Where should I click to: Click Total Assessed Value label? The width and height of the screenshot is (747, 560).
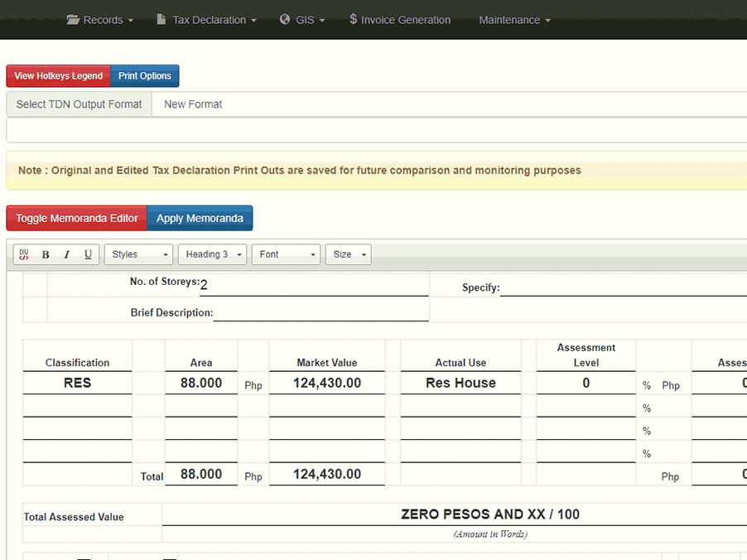[x=74, y=517]
